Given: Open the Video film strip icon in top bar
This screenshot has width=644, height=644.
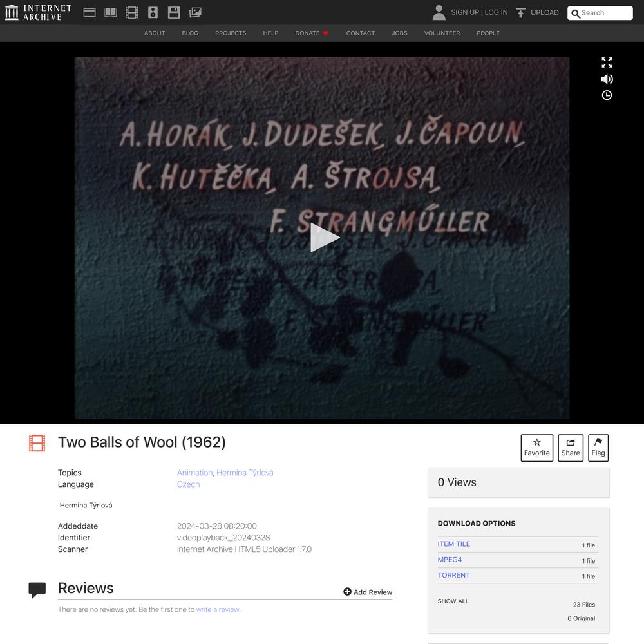Looking at the screenshot, I should pos(132,13).
